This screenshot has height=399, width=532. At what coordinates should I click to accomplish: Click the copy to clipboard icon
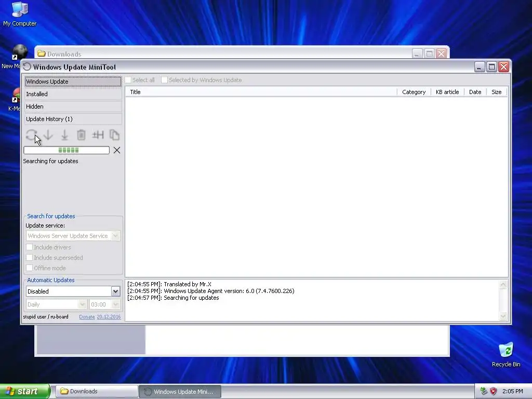click(114, 135)
